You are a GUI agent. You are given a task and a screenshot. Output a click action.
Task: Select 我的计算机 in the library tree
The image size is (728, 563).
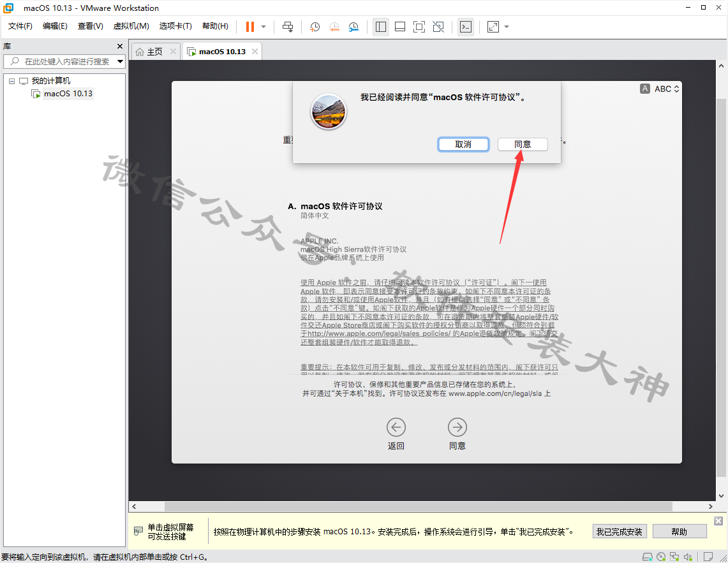tap(50, 81)
